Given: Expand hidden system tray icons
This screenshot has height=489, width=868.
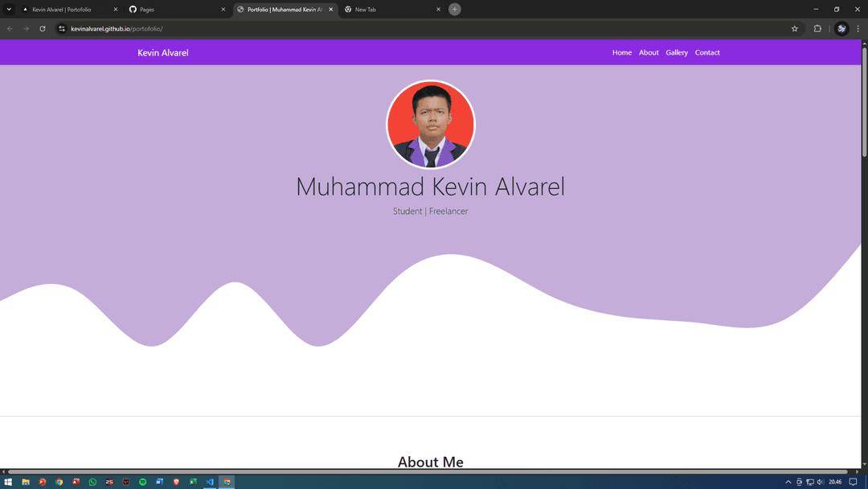Looking at the screenshot, I should tap(788, 483).
